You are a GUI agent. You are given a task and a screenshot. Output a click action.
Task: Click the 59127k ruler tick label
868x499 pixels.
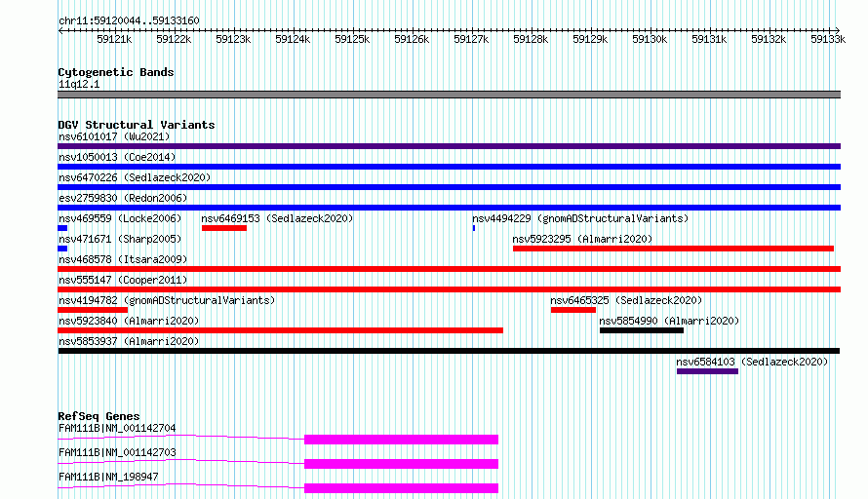click(x=471, y=39)
